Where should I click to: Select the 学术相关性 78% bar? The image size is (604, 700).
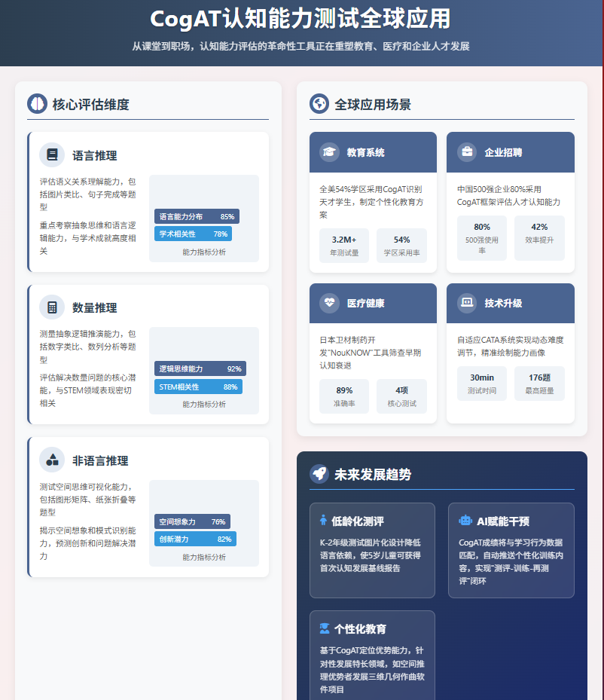tap(193, 234)
